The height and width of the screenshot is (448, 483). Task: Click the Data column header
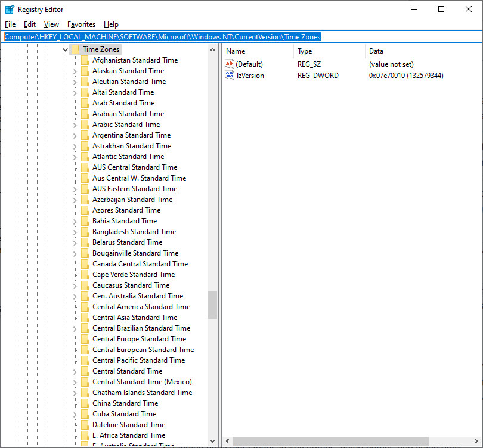(376, 51)
